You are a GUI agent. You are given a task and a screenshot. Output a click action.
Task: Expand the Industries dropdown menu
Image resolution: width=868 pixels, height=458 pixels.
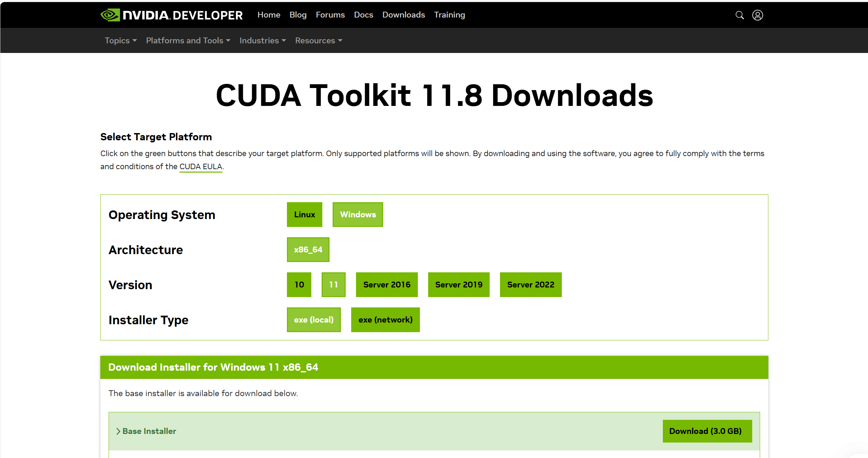(x=263, y=41)
